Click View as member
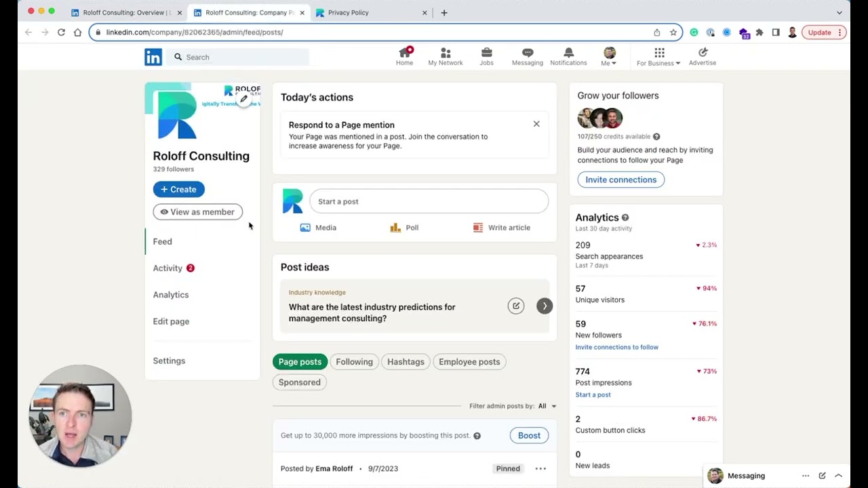This screenshot has width=868, height=488. (197, 212)
